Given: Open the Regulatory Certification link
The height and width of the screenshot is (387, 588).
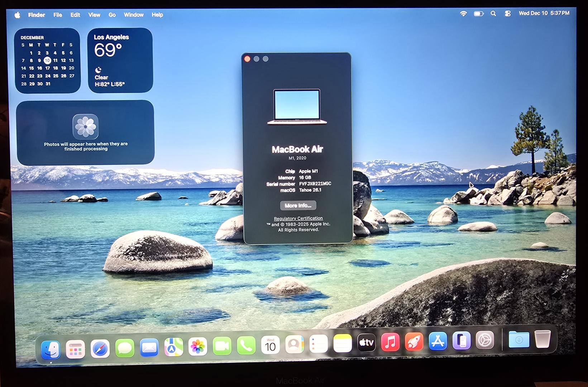Looking at the screenshot, I should point(298,218).
